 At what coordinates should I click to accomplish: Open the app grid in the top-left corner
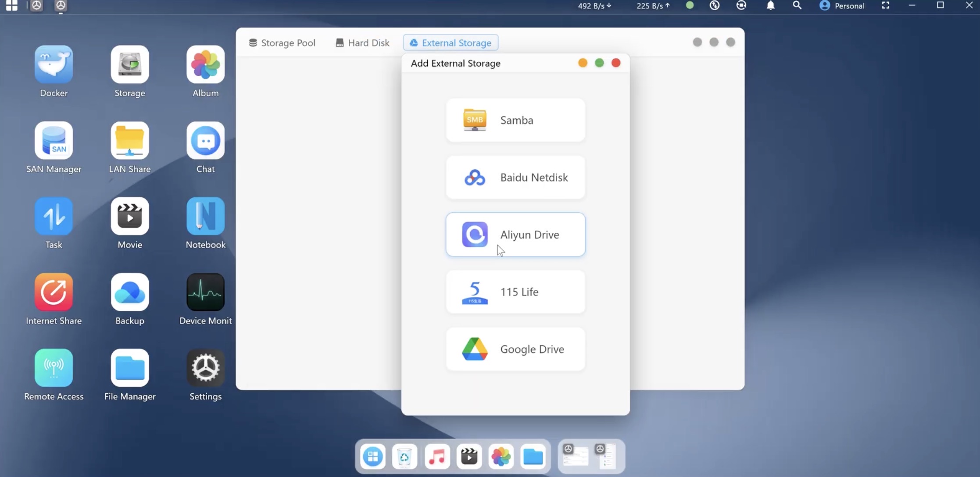pos(12,6)
